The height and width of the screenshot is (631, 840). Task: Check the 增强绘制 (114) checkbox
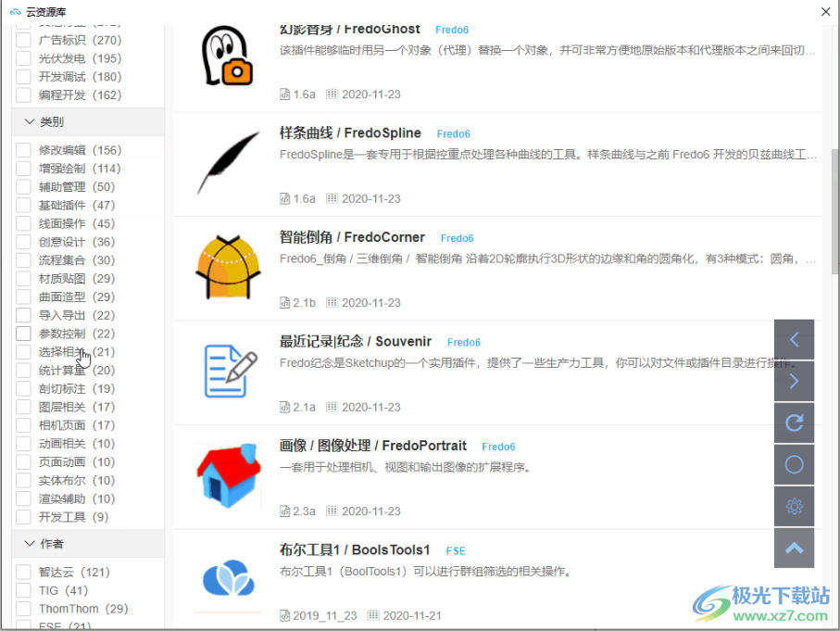click(23, 169)
